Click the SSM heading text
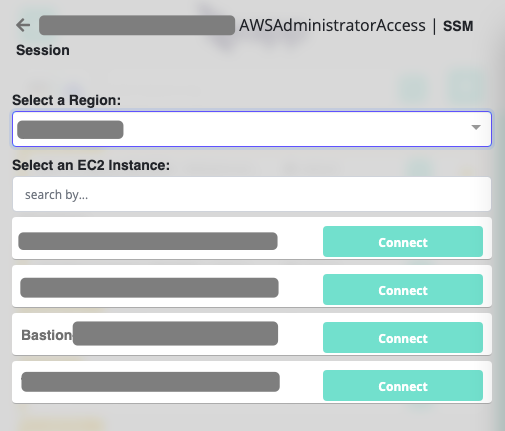The height and width of the screenshot is (431, 505). click(458, 26)
